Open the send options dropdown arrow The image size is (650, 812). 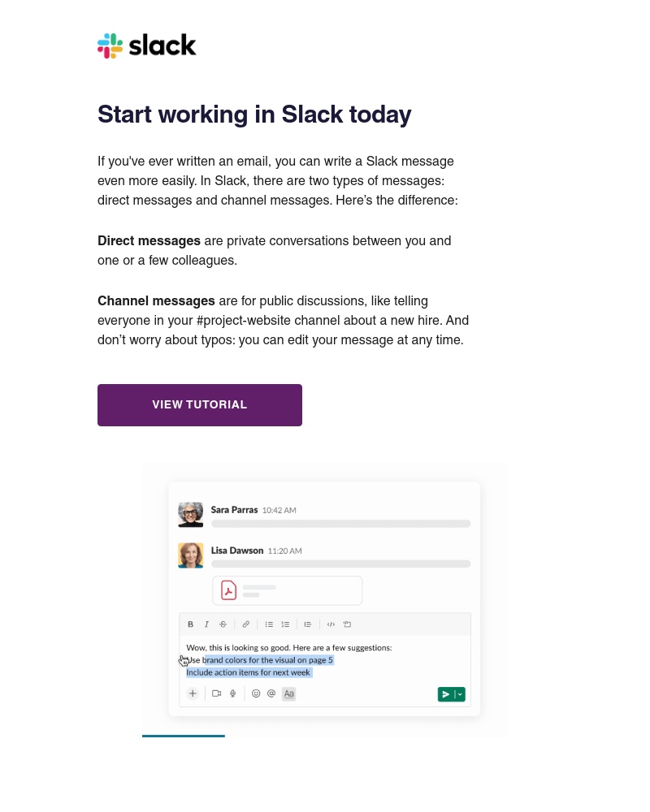(459, 694)
